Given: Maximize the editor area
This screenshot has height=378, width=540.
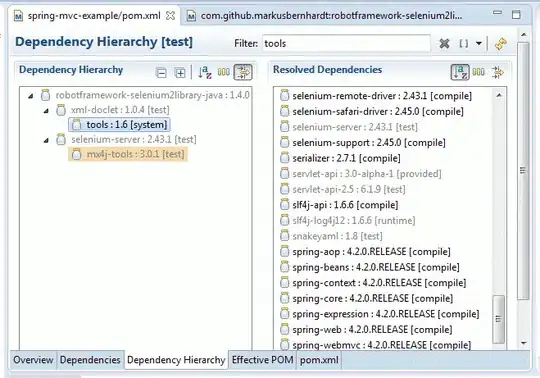Looking at the screenshot, I should [x=516, y=14].
